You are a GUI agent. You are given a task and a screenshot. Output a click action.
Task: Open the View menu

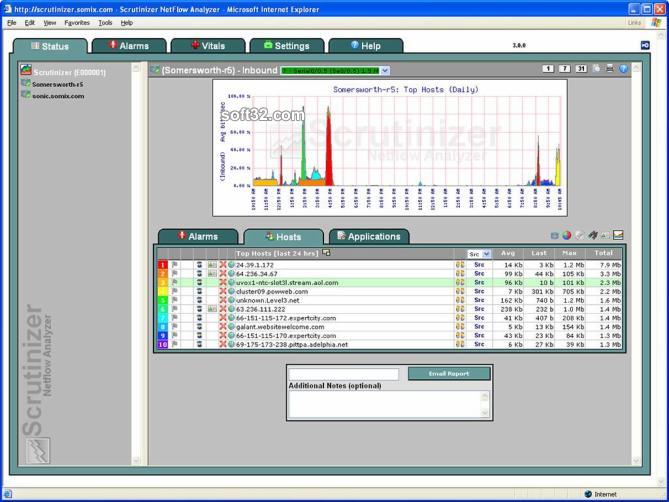(49, 23)
